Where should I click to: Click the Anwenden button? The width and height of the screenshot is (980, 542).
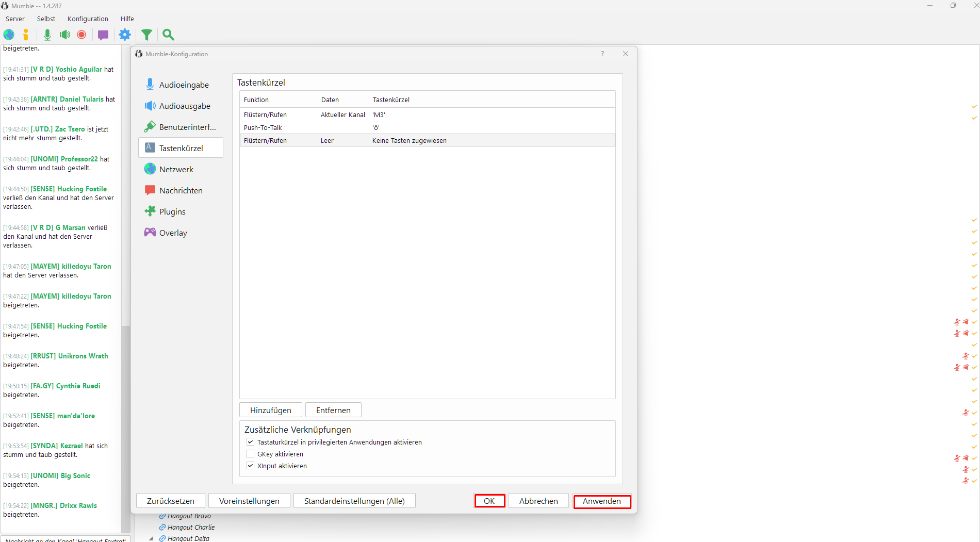(x=602, y=501)
